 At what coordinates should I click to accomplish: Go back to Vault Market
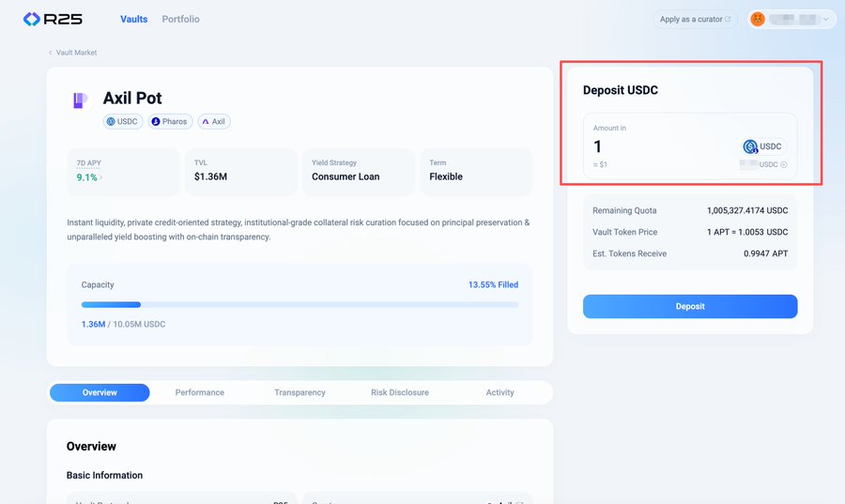pyautogui.click(x=76, y=53)
